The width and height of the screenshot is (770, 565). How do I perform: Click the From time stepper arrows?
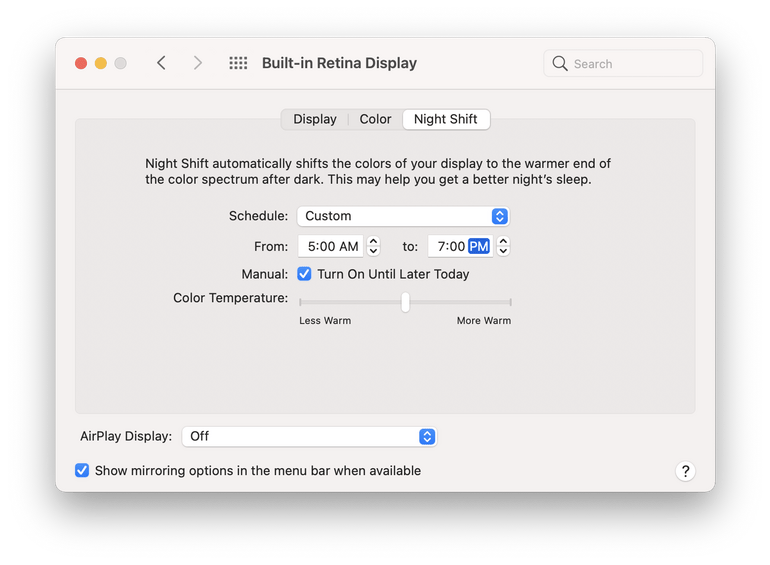pos(374,246)
